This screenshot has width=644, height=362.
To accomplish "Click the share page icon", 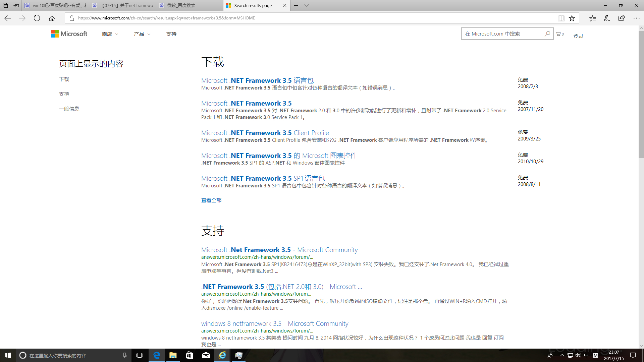I will tap(622, 18).
